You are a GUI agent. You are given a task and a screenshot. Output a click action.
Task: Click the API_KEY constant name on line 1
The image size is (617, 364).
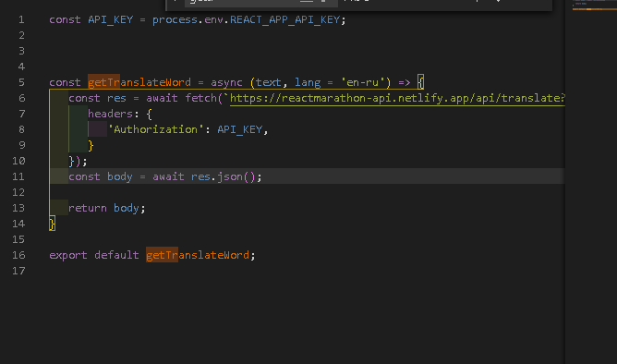point(111,19)
